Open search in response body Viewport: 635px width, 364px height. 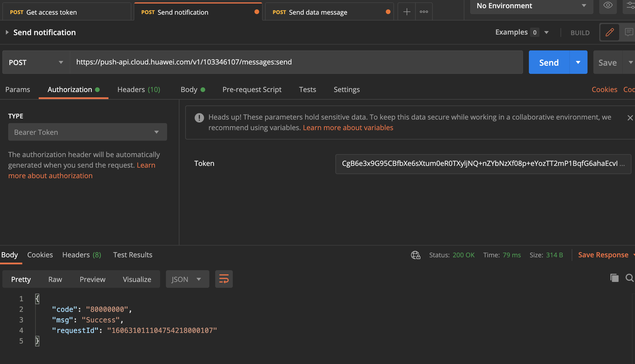[629, 278]
